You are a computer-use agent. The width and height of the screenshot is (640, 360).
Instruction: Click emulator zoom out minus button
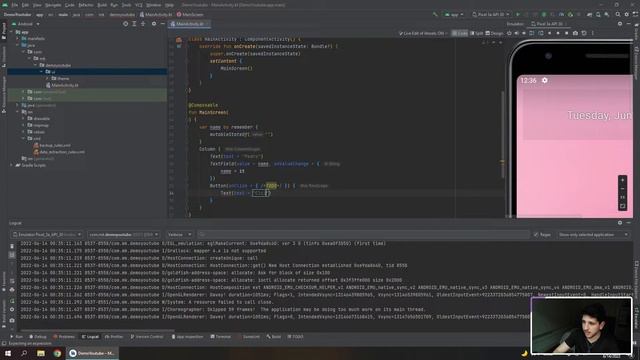[622, 189]
